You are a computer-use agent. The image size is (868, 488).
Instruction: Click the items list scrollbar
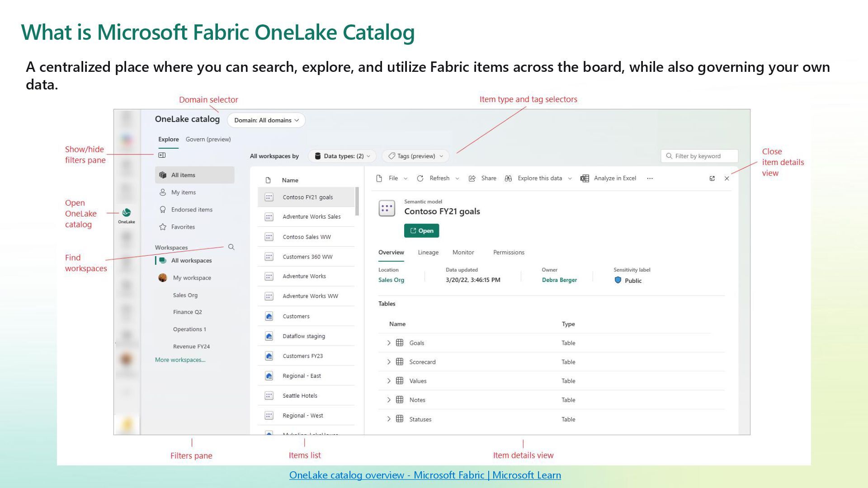click(x=357, y=202)
